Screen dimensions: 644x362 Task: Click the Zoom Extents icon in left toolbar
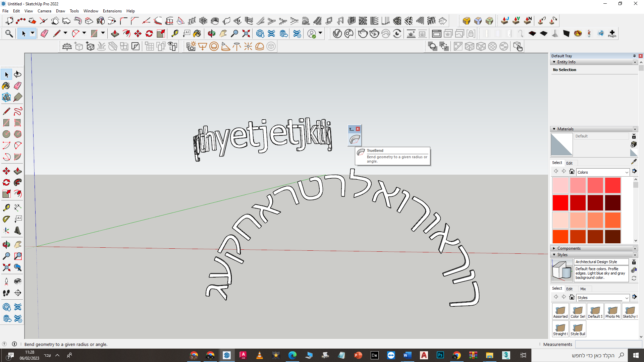tap(6, 267)
